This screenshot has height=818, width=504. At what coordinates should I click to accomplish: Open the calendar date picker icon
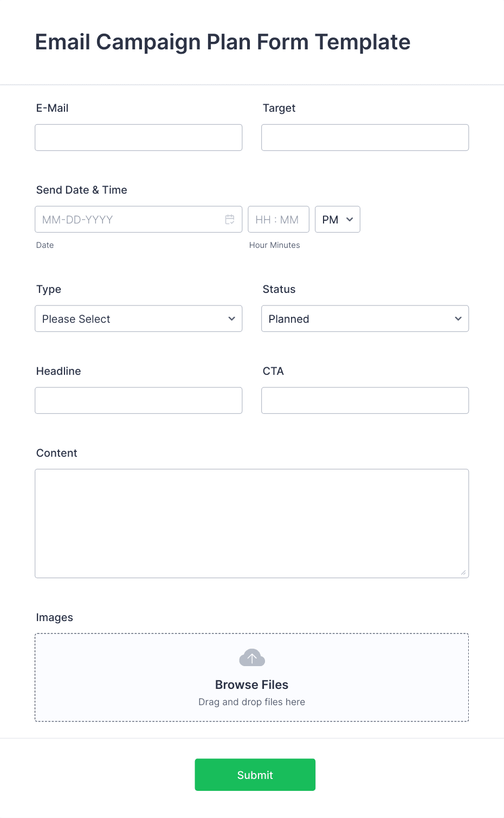[230, 219]
